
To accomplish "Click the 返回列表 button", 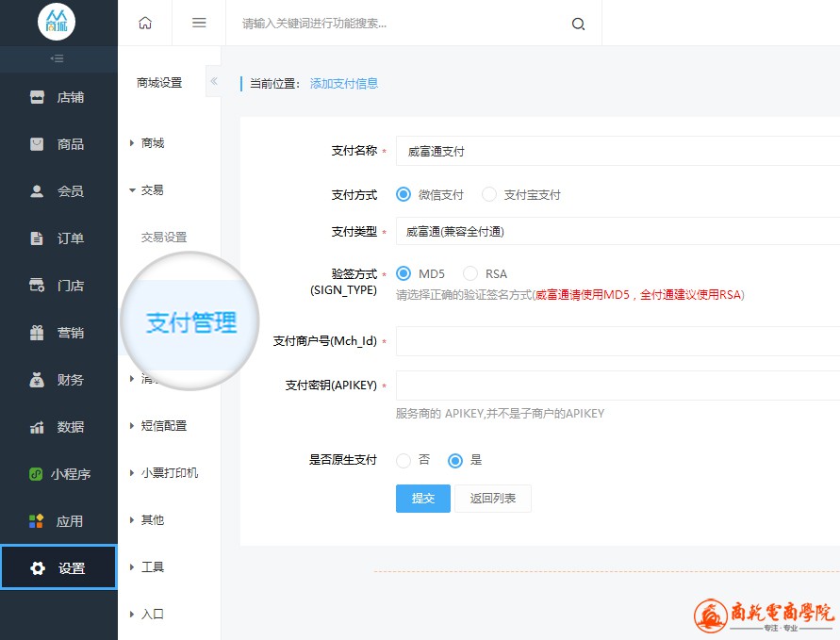I will (x=493, y=499).
